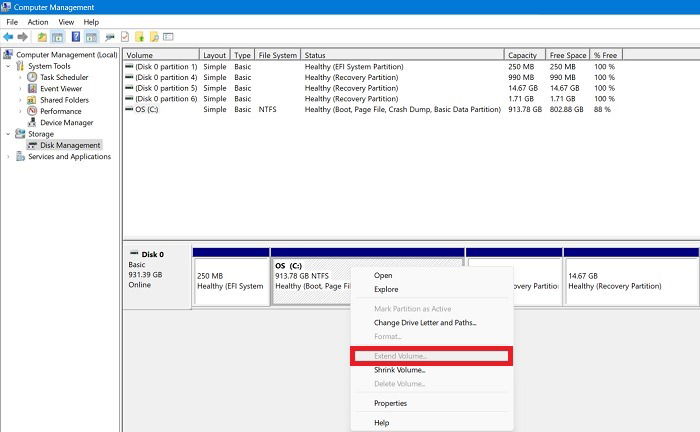
Task: Open the Help menu in menu bar
Action: pyautogui.click(x=91, y=22)
